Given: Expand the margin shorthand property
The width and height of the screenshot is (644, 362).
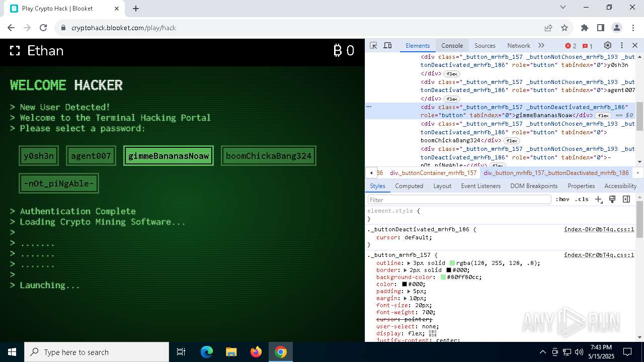Looking at the screenshot, I should pyautogui.click(x=405, y=298).
